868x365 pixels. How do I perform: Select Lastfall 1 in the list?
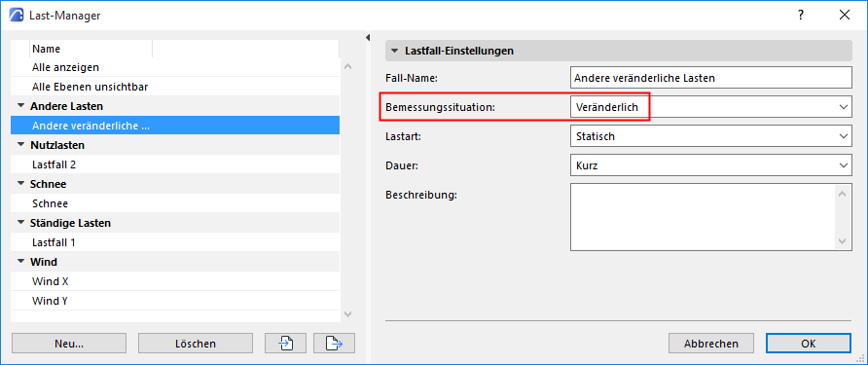click(175, 242)
